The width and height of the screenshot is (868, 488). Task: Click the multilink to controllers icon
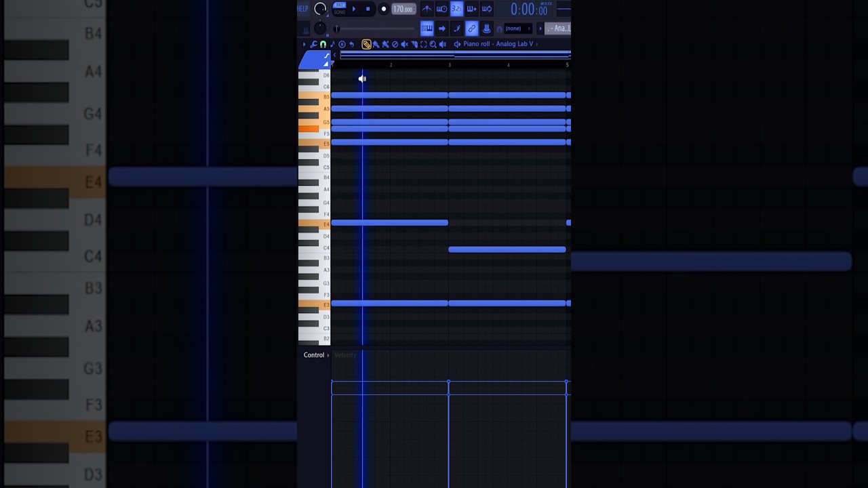[x=487, y=28]
